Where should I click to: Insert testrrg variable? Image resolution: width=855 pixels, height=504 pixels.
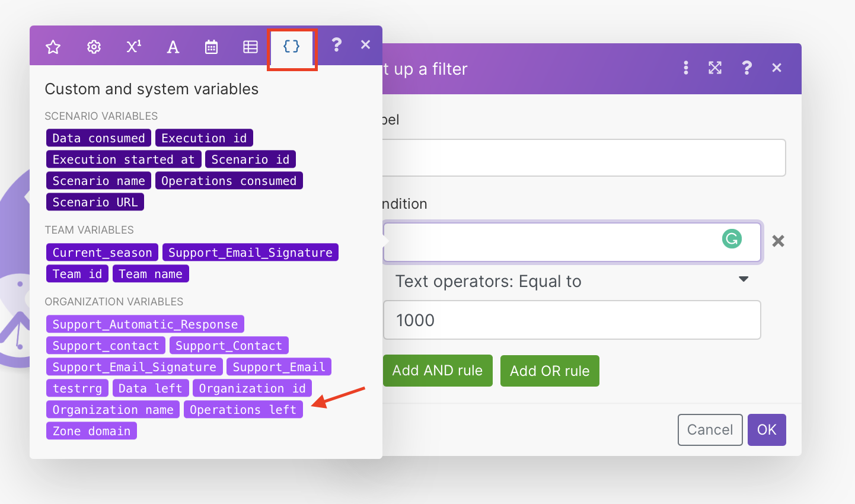(77, 388)
